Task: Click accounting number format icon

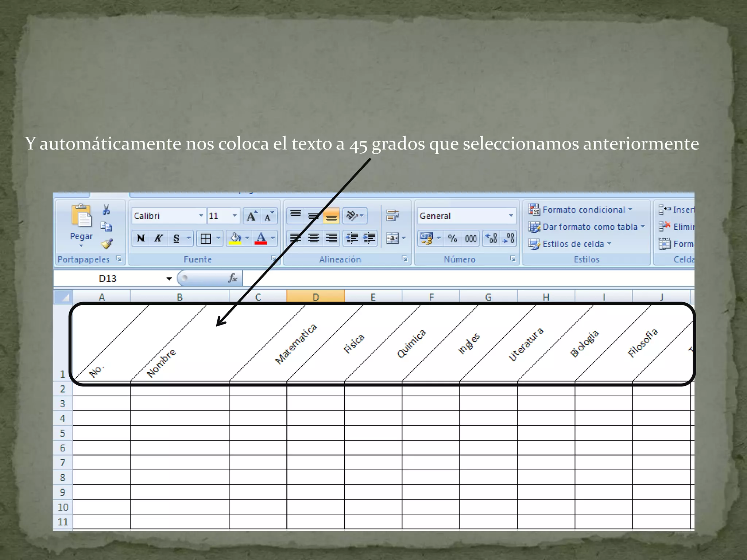Action: (x=427, y=238)
